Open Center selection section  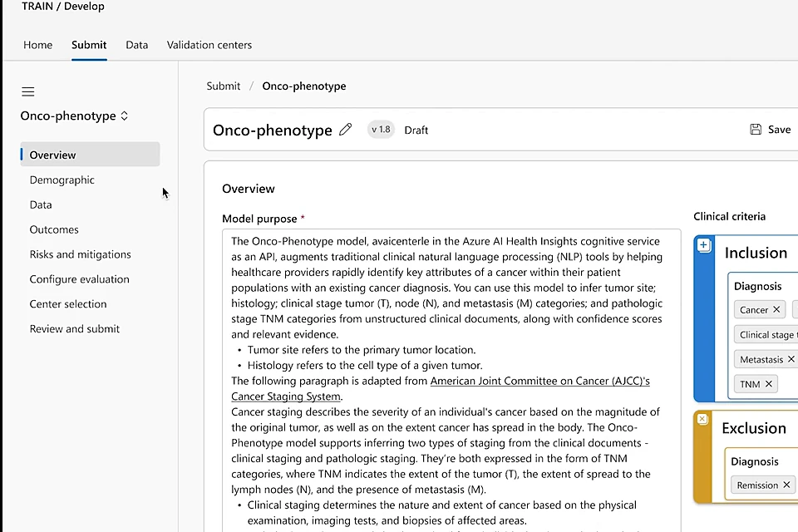click(x=68, y=304)
